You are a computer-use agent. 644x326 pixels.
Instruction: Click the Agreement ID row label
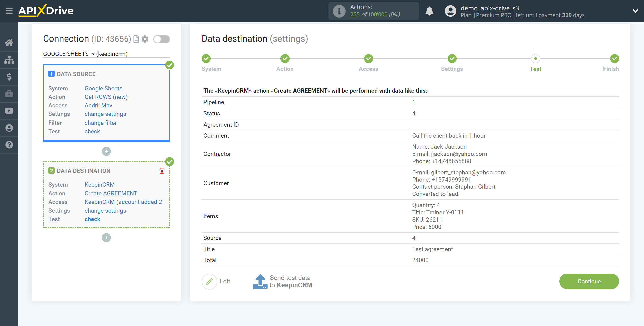coord(221,125)
